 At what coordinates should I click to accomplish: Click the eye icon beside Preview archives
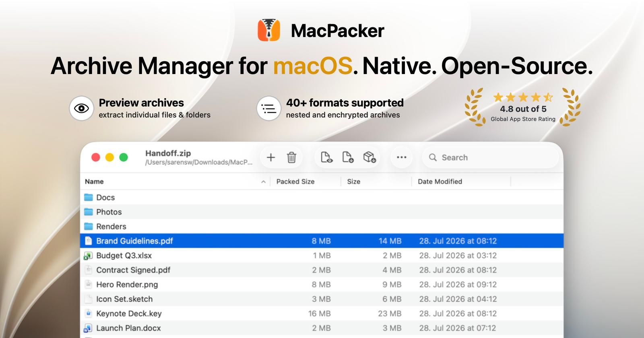[82, 108]
